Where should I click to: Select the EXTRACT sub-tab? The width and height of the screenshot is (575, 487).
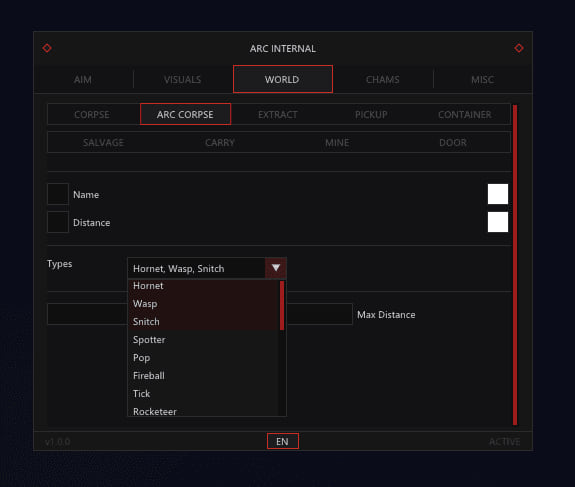click(278, 114)
